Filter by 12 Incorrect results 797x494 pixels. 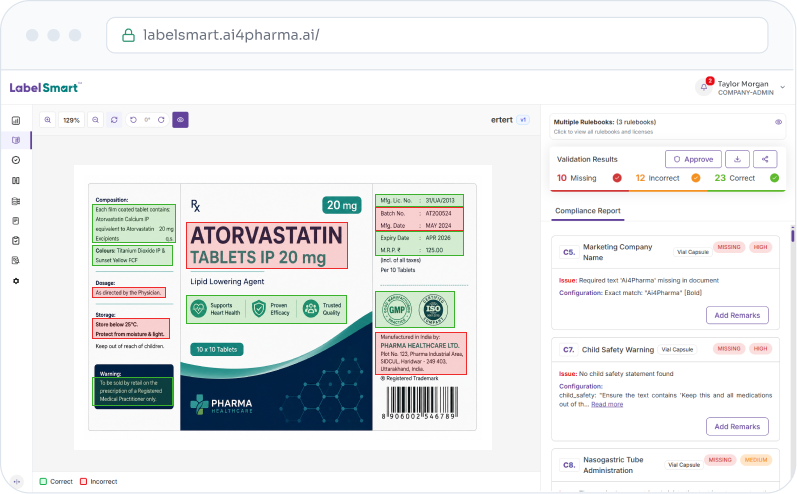[668, 178]
